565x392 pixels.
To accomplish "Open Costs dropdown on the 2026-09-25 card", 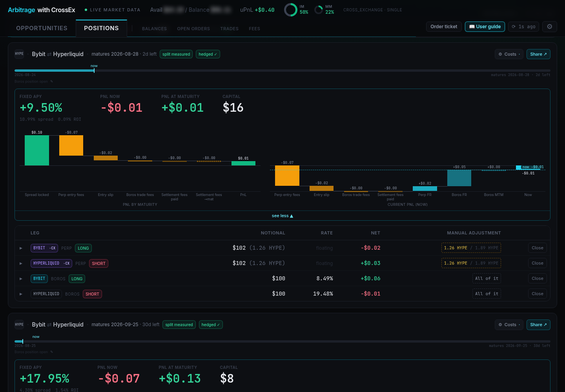I will (509, 325).
